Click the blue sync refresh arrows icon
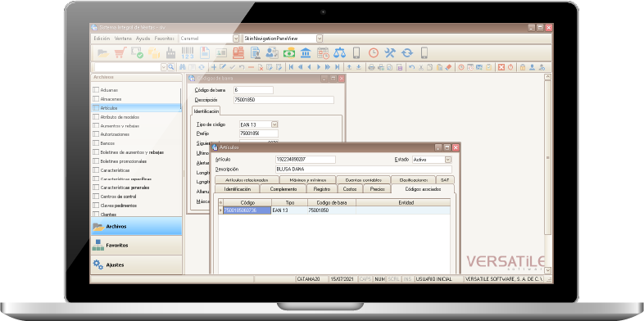Screen dimensions: 644x321 pyautogui.click(x=407, y=53)
